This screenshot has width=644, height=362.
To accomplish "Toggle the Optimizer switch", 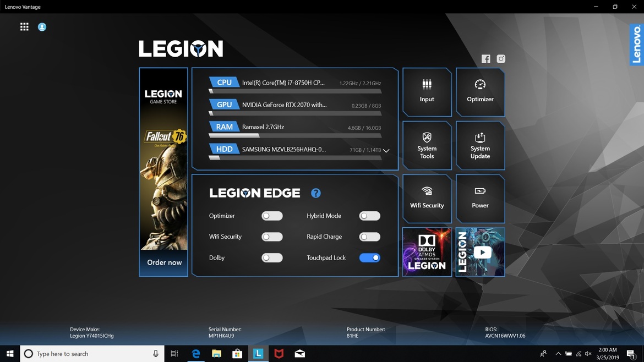I will pos(272,216).
